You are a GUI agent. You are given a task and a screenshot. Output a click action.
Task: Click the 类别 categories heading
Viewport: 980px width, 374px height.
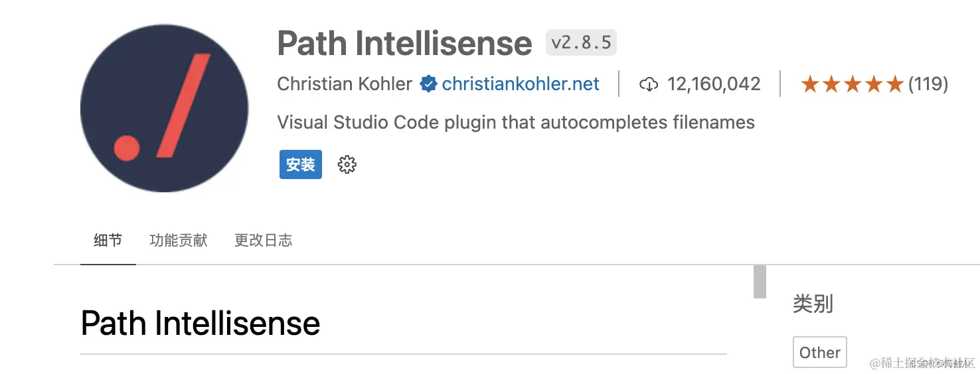(x=813, y=304)
